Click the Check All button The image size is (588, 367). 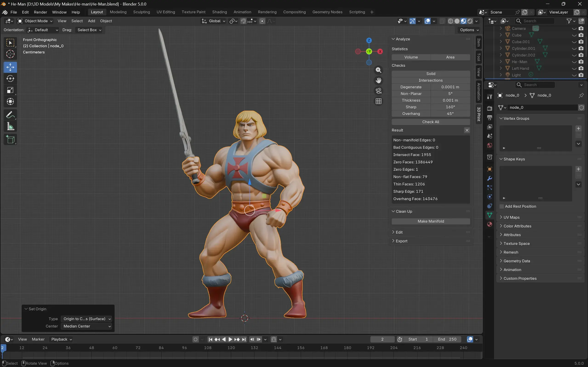[431, 122]
